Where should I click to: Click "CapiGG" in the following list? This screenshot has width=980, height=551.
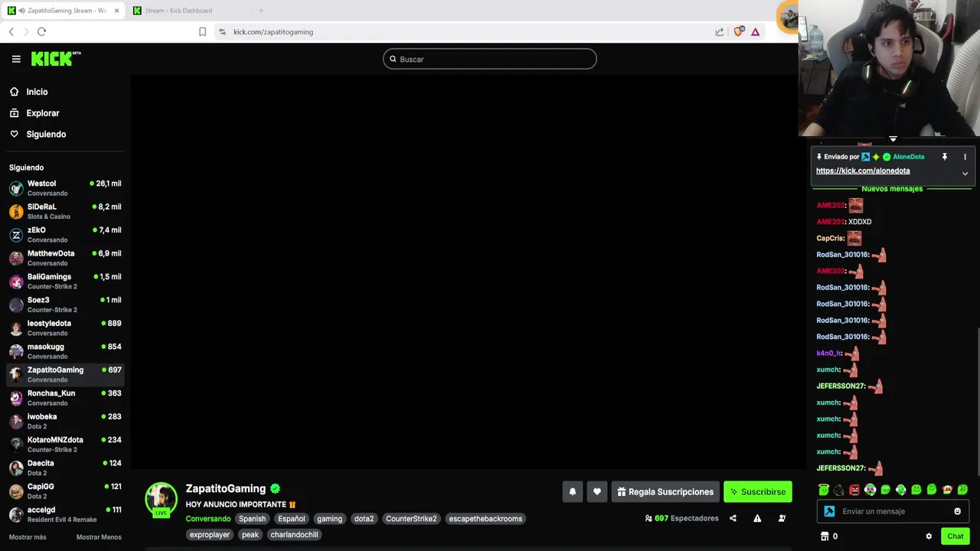(41, 487)
